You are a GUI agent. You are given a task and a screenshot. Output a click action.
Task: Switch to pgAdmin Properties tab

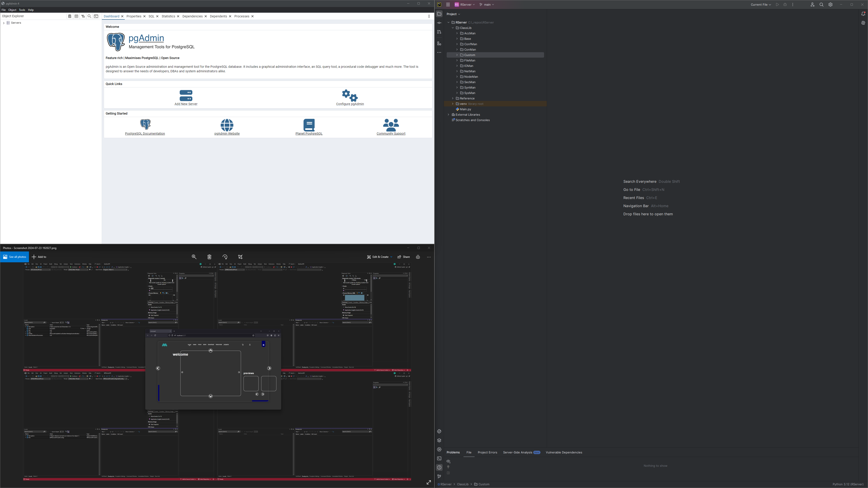point(134,16)
